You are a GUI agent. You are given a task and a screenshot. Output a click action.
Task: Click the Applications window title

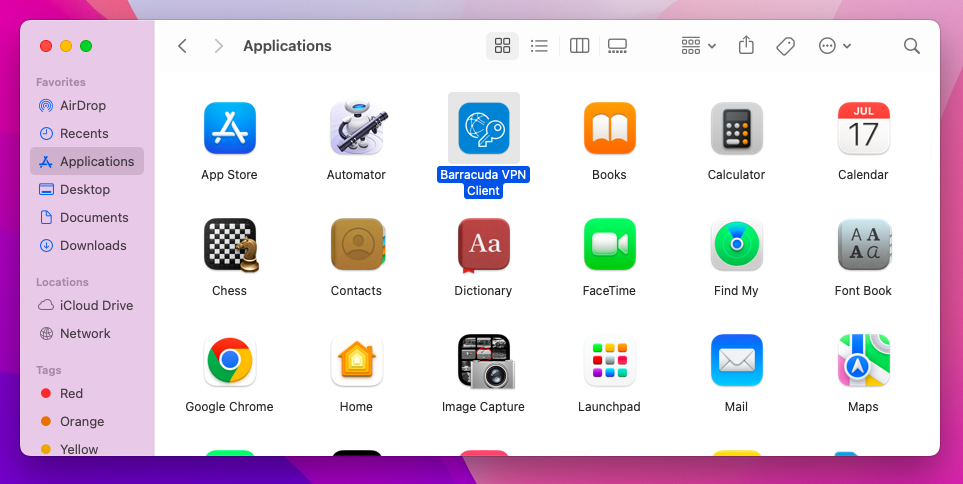(x=287, y=46)
